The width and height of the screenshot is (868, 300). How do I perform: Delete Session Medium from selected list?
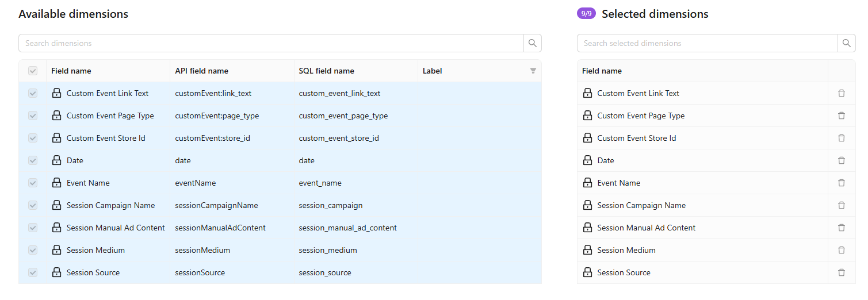coord(841,250)
